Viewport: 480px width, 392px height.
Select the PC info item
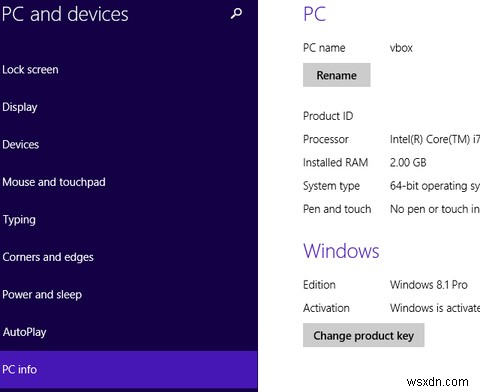pos(129,369)
